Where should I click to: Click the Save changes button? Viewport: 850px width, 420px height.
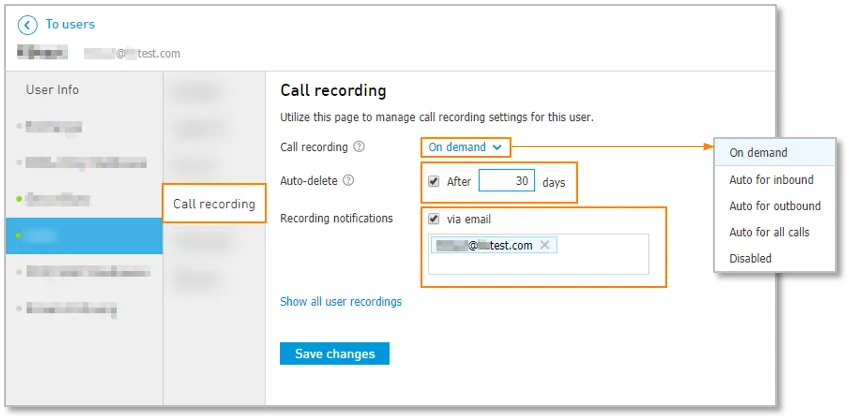click(x=334, y=354)
